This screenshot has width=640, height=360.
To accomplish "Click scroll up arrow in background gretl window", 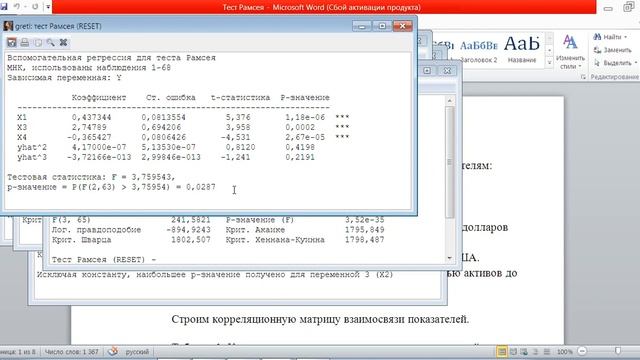I will [x=449, y=100].
